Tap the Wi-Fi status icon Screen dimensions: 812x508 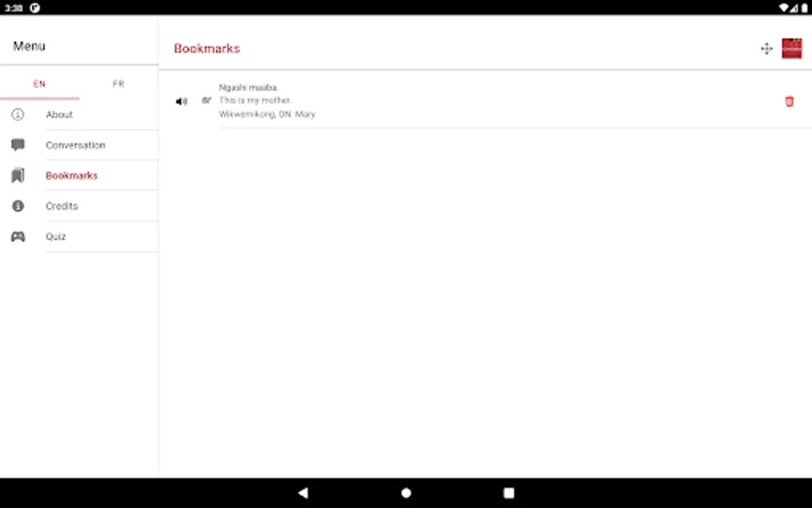pos(784,8)
